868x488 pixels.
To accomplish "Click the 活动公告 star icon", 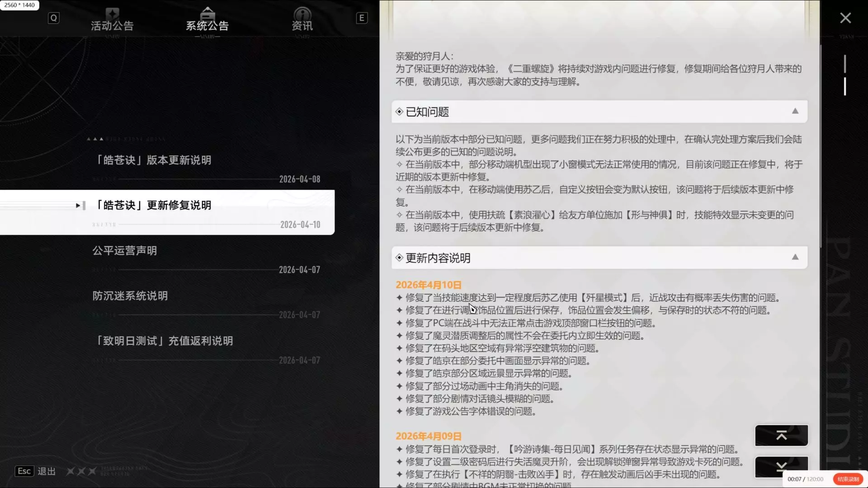I will [x=112, y=13].
